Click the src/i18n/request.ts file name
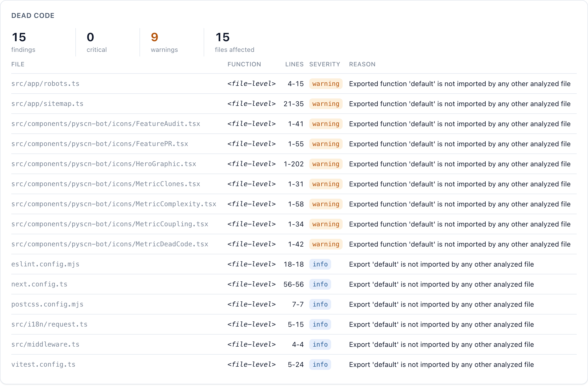Screen dimensions: 588x391 point(49,324)
